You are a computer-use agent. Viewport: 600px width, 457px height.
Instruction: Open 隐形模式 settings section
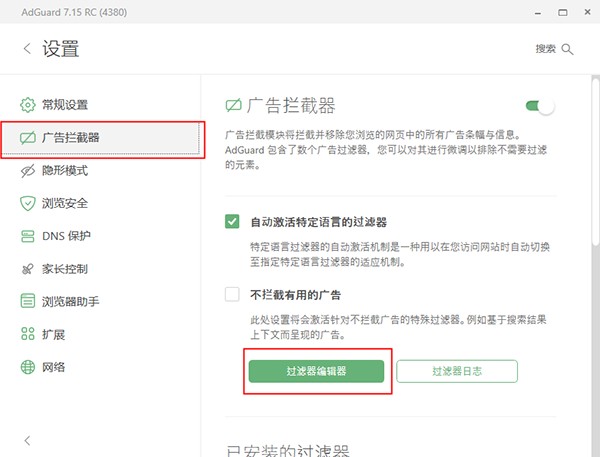65,171
